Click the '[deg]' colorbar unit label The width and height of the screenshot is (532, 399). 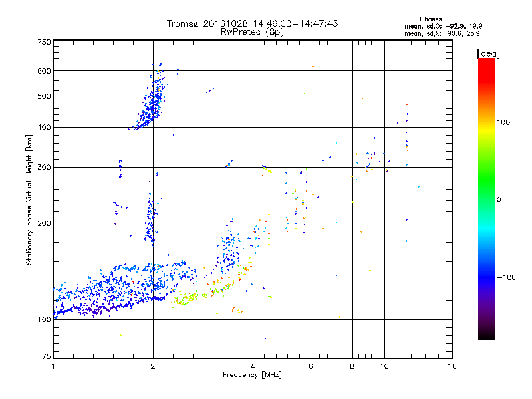point(488,53)
